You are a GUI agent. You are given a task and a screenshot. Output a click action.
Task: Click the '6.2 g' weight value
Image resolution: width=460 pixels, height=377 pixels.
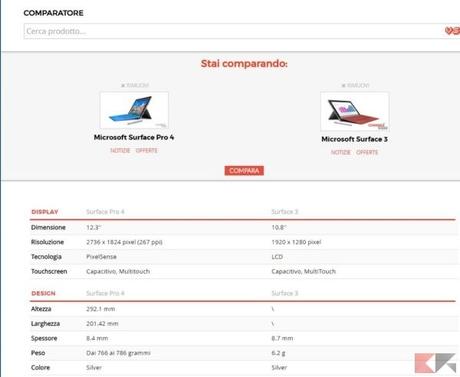pos(278,353)
